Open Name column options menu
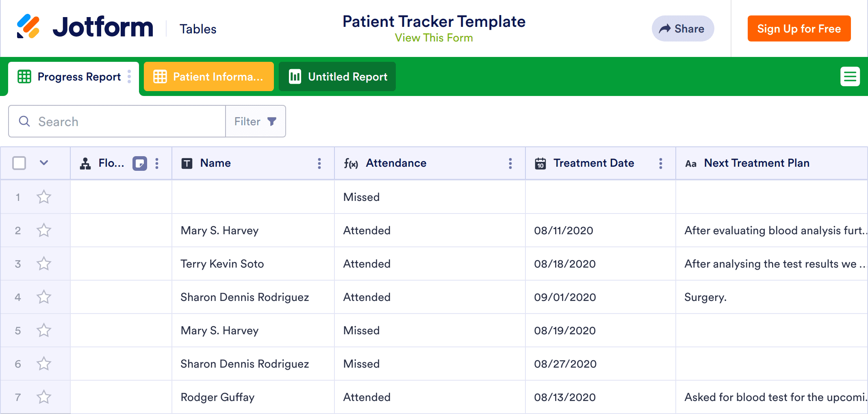The width and height of the screenshot is (868, 414). pyautogui.click(x=319, y=163)
